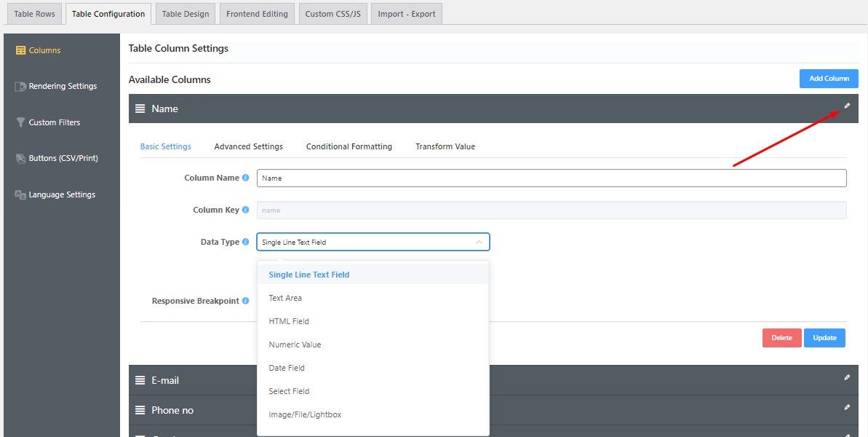
Task: Click the Buttons (CSV/Print) sidebar icon
Action: (x=20, y=158)
